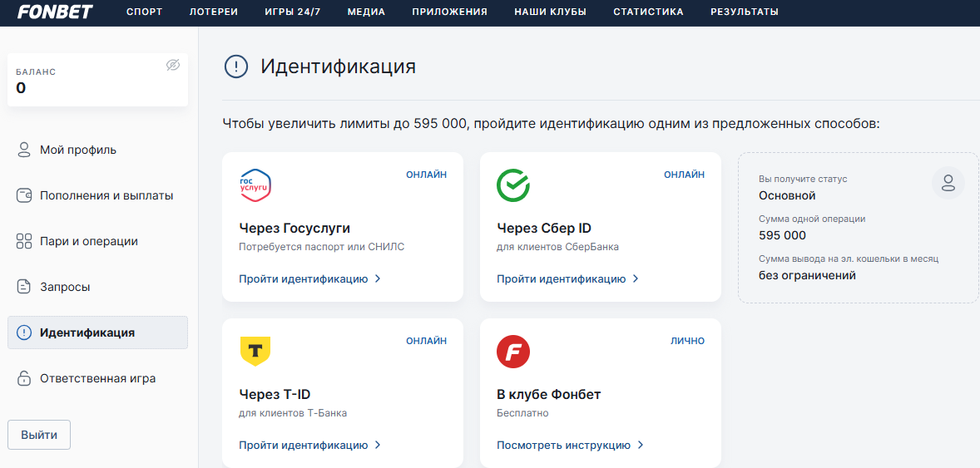This screenshot has height=468, width=980.
Task: Click ЛИЧНО label on Фонбет club card
Action: tap(687, 341)
